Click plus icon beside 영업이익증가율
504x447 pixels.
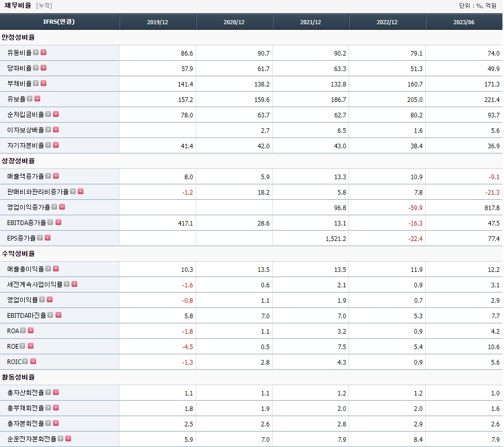[x=62, y=207]
